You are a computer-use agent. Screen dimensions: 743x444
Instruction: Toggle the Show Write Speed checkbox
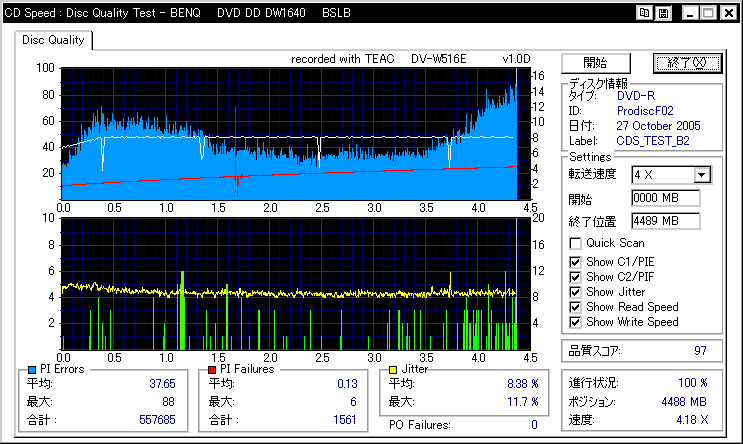[575, 322]
